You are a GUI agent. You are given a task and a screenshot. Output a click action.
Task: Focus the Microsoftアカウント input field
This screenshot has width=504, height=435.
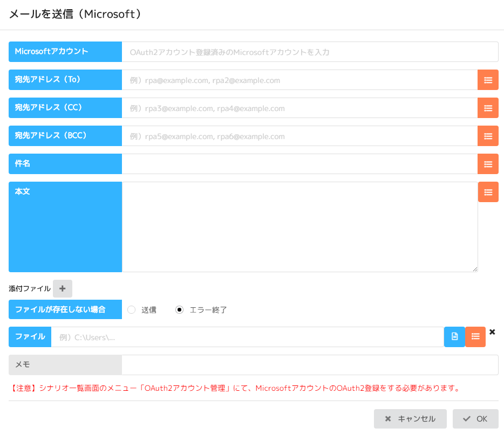tap(310, 52)
